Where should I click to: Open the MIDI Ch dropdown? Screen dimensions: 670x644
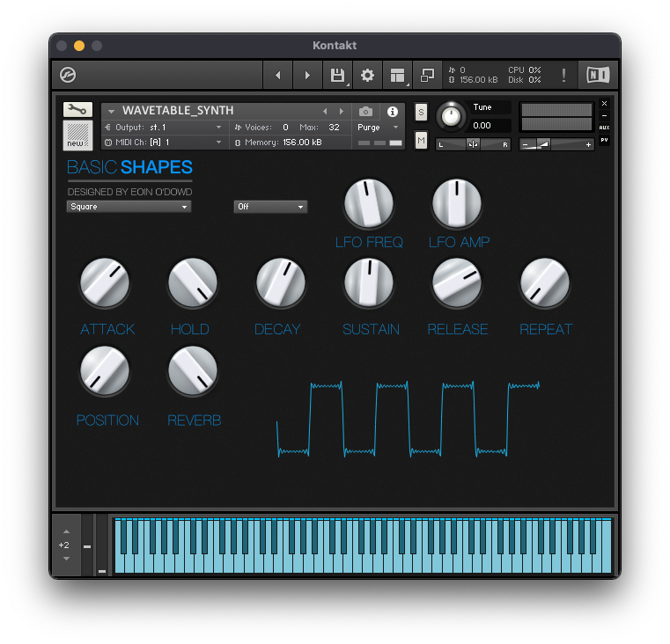coord(164,143)
